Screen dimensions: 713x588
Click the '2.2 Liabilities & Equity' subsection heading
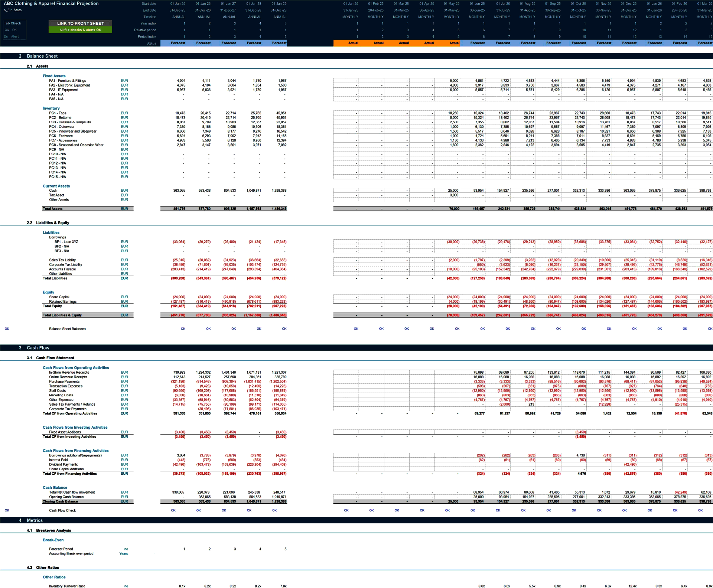pos(48,223)
